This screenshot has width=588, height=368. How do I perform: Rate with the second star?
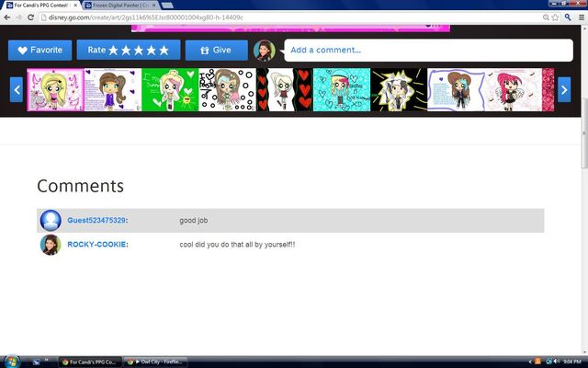(126, 51)
